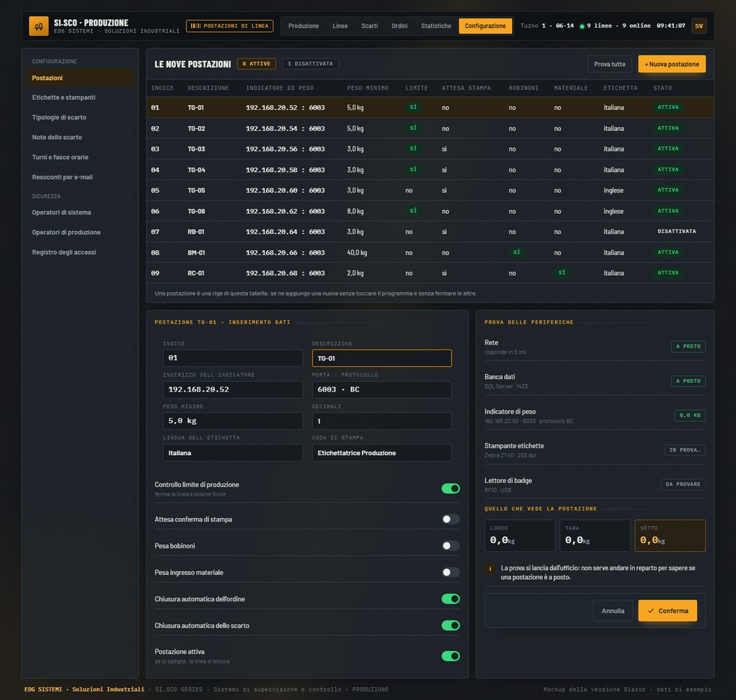This screenshot has width=736, height=700.
Task: Click the SI.SCO orange logo icon
Action: [39, 26]
